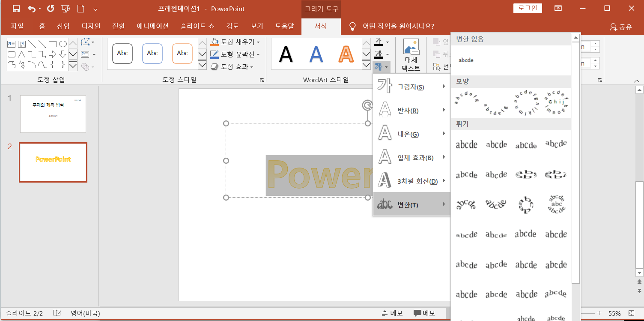The height and width of the screenshot is (321, 644).
Task: Apply the orange-bordered Abc shape style
Action: pyautogui.click(x=182, y=54)
